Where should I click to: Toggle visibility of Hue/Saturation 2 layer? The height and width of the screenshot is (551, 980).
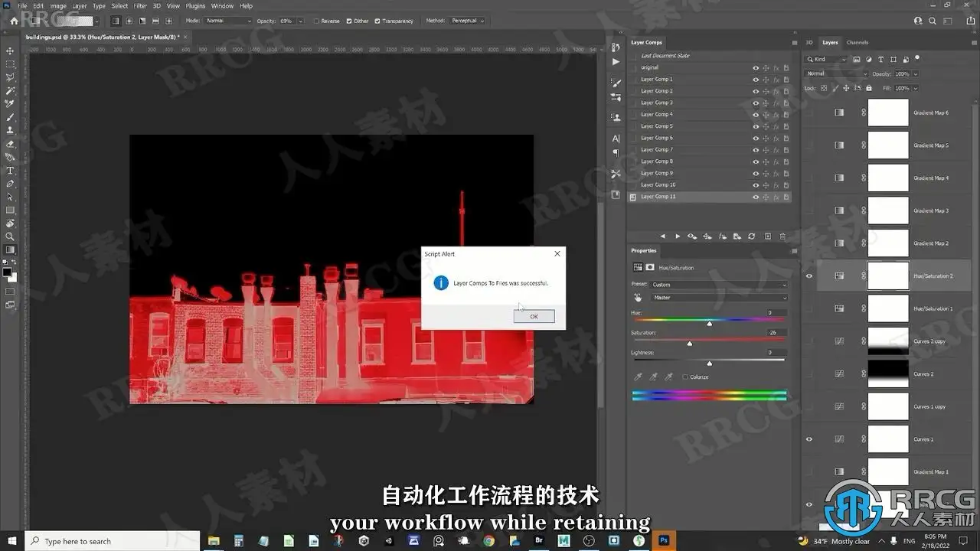coord(809,275)
